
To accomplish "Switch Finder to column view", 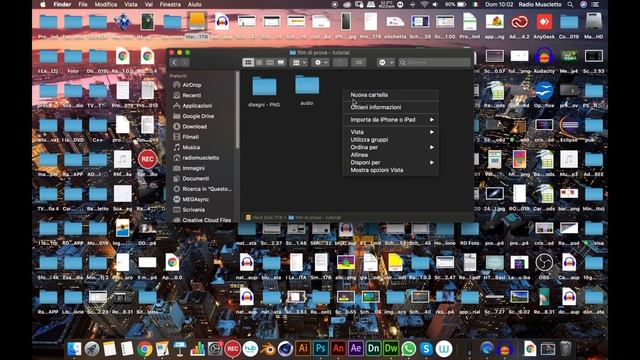I will pyautogui.click(x=270, y=62).
